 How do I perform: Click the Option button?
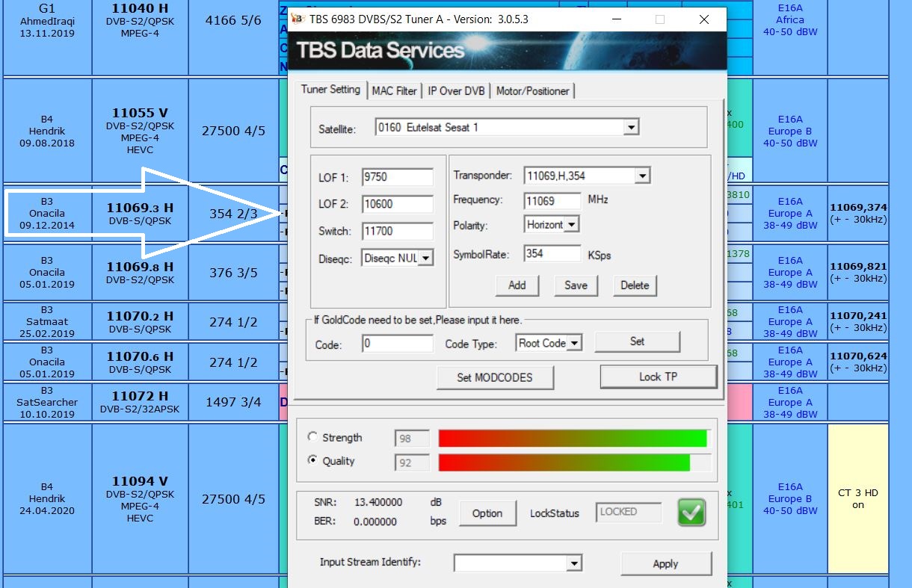(487, 513)
